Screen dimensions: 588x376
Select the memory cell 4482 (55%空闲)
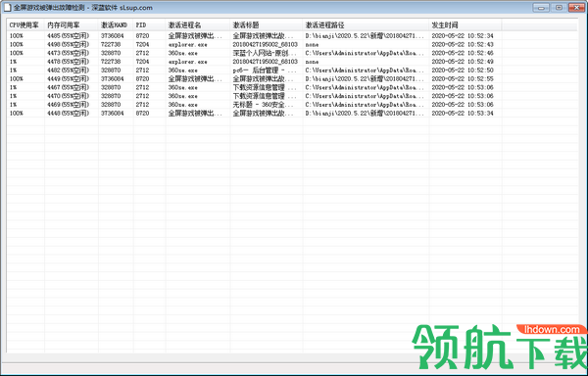coord(69,70)
